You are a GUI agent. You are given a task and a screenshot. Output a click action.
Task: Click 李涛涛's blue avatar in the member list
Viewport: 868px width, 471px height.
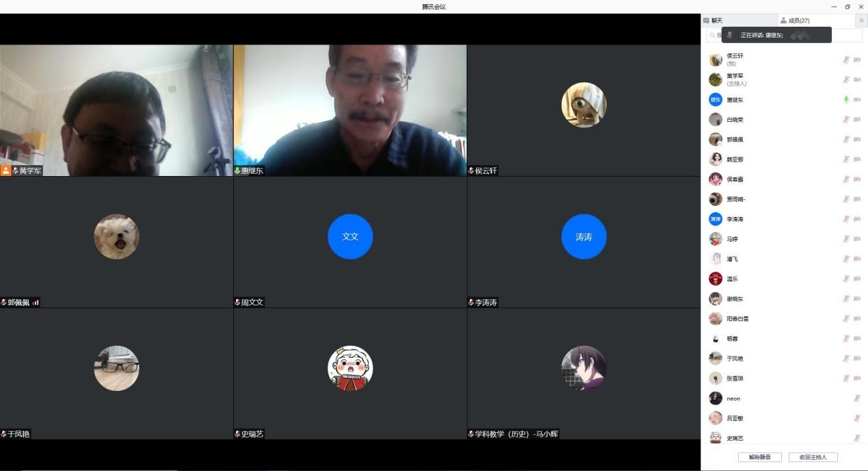click(715, 219)
